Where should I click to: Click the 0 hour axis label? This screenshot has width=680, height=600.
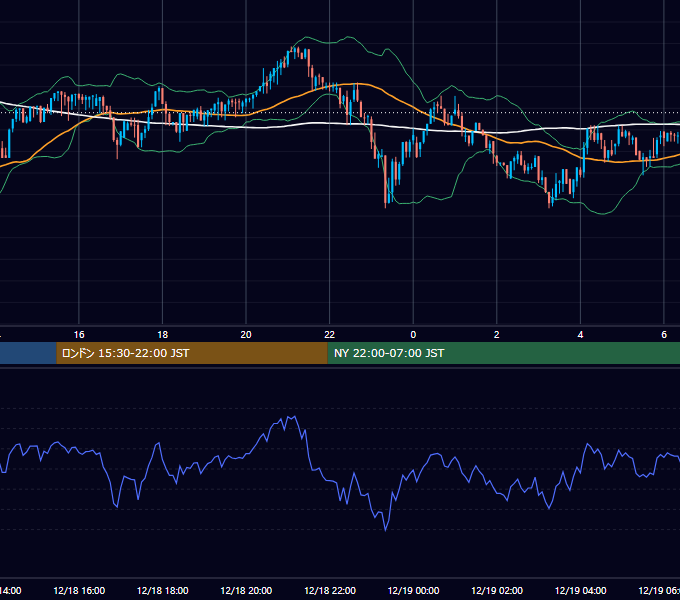(413, 335)
